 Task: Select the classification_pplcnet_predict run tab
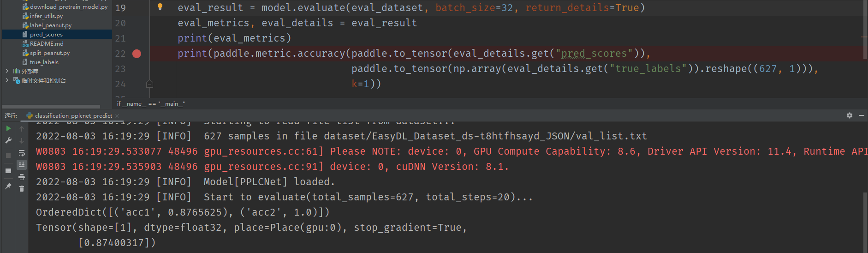coord(73,116)
